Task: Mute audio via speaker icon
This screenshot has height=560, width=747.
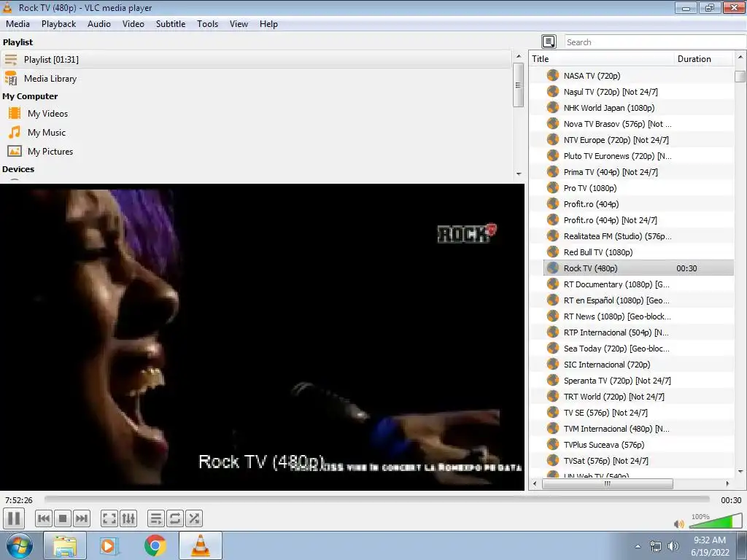Action: click(x=679, y=524)
